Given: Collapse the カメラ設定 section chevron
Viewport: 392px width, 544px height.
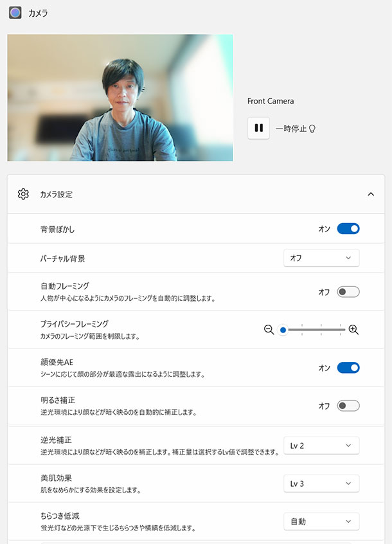Looking at the screenshot, I should point(371,194).
